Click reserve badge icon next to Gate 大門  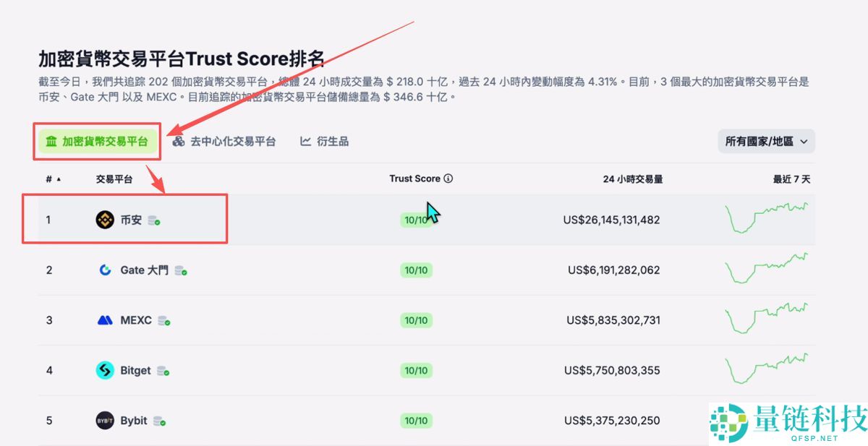182,270
